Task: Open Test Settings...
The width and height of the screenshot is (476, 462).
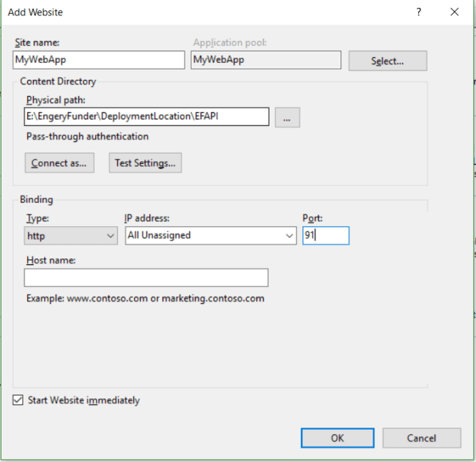Action: (x=145, y=163)
